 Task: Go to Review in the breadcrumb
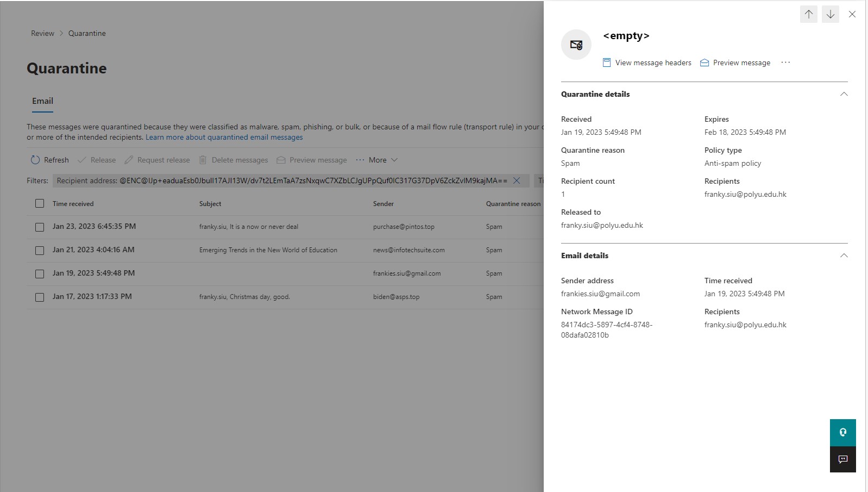[x=42, y=33]
